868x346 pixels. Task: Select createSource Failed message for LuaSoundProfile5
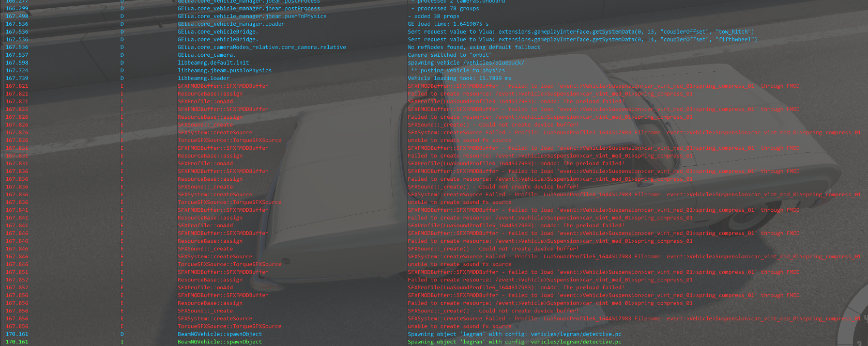634,256
